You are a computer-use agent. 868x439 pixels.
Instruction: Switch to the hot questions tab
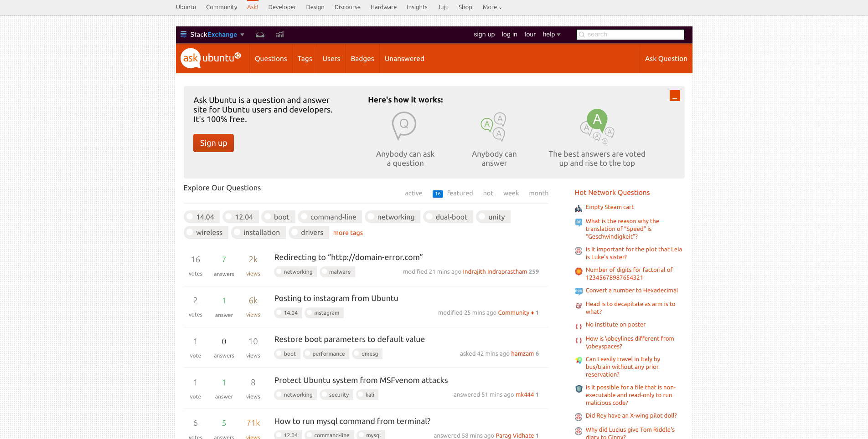click(488, 194)
